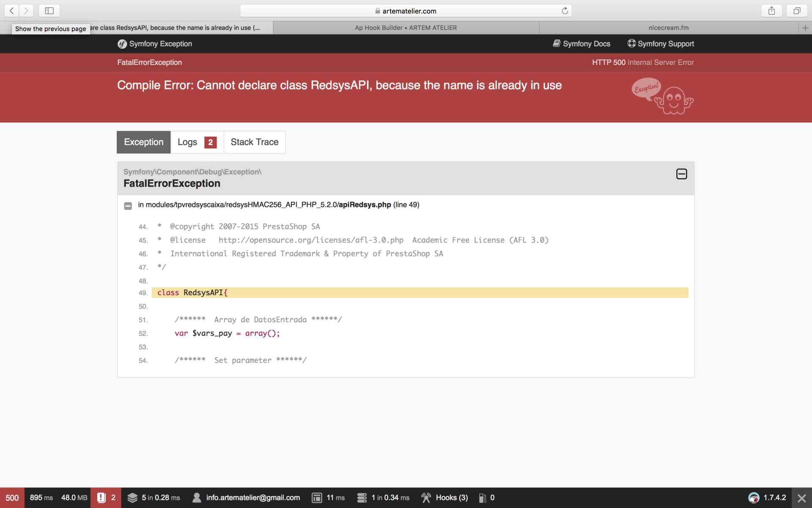Collapse the FatalErrorException block
This screenshot has width=812, height=508.
681,174
